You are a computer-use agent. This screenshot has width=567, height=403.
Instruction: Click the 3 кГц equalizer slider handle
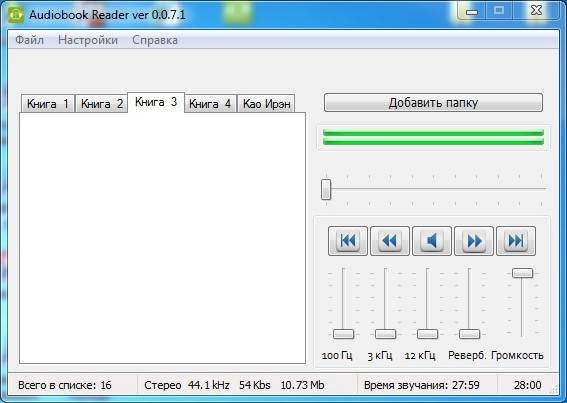click(x=385, y=334)
